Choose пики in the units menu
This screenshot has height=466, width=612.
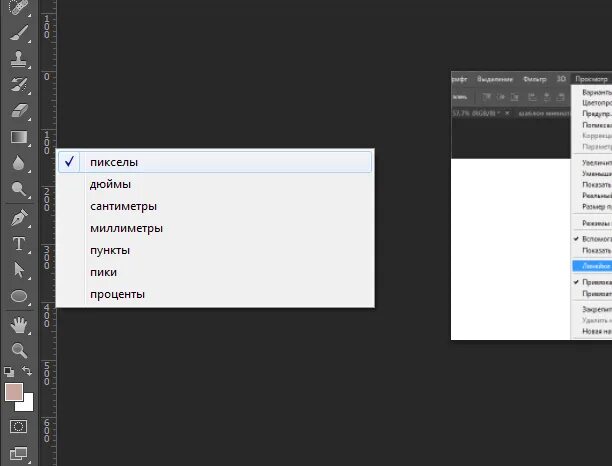tap(215, 272)
